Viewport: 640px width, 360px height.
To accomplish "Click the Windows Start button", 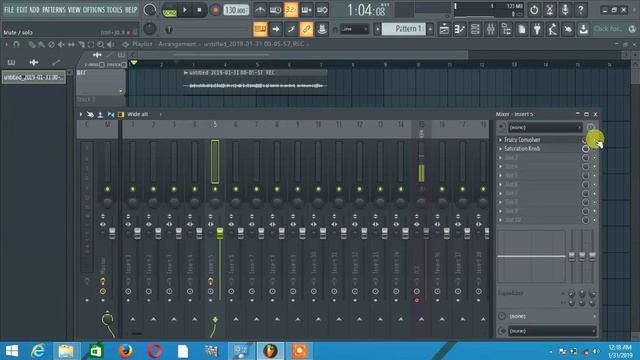I will 12,351.
